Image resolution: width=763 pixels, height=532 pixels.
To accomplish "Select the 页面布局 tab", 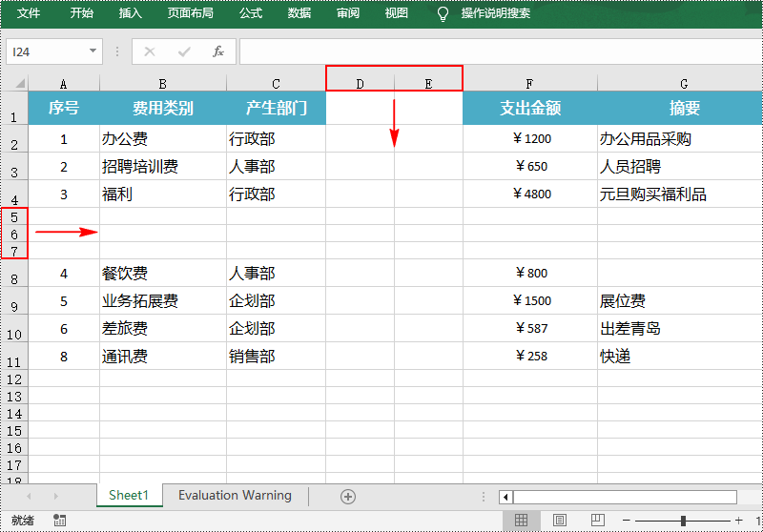I will [190, 13].
